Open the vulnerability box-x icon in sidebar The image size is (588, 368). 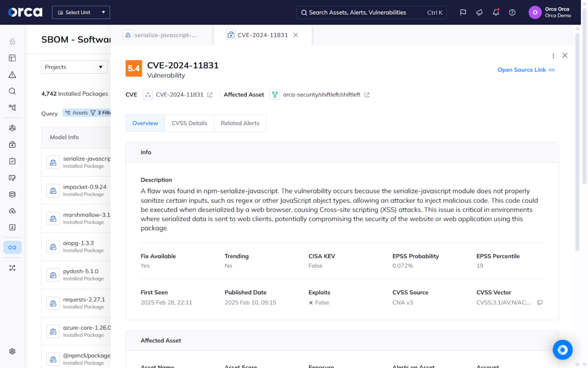point(13,144)
